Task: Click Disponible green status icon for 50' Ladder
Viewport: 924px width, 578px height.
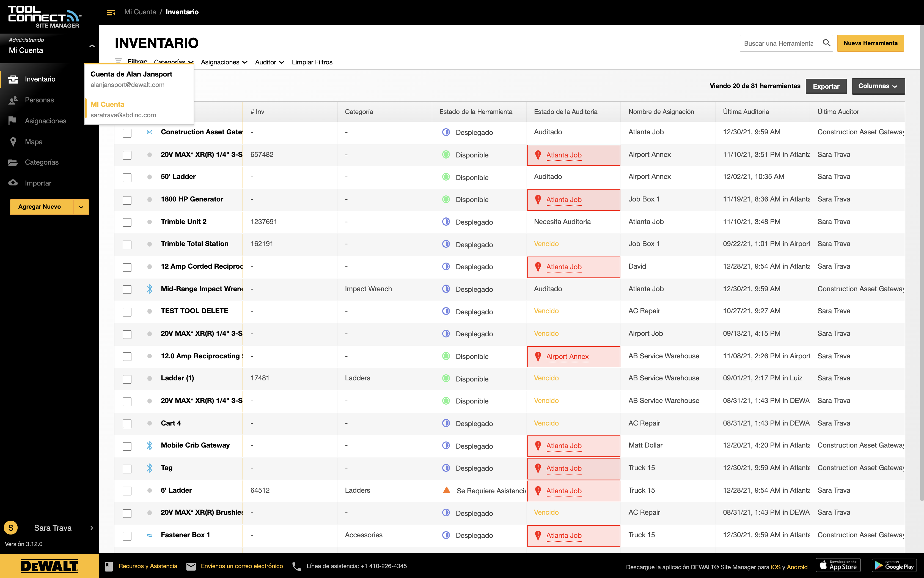Action: pyautogui.click(x=446, y=177)
